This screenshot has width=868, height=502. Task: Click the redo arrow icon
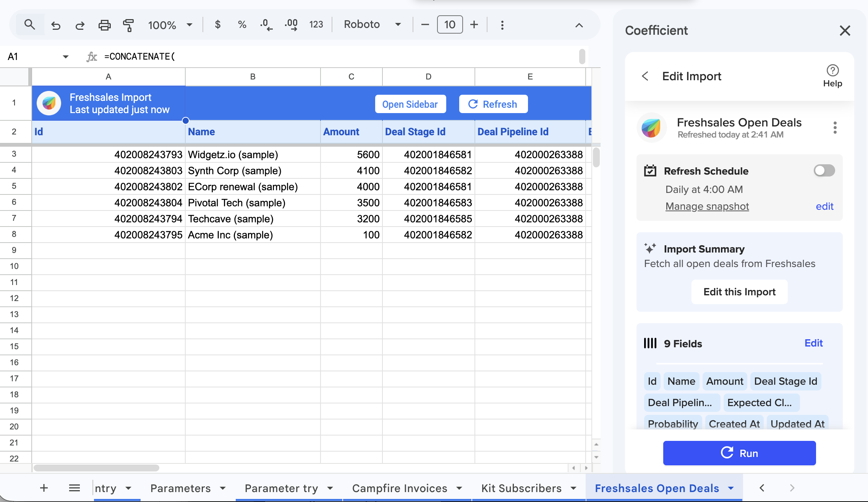click(80, 25)
